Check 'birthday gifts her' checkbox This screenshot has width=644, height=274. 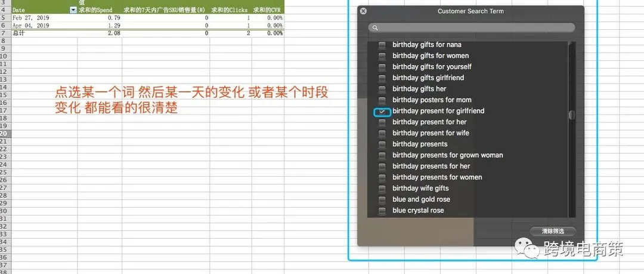point(382,90)
